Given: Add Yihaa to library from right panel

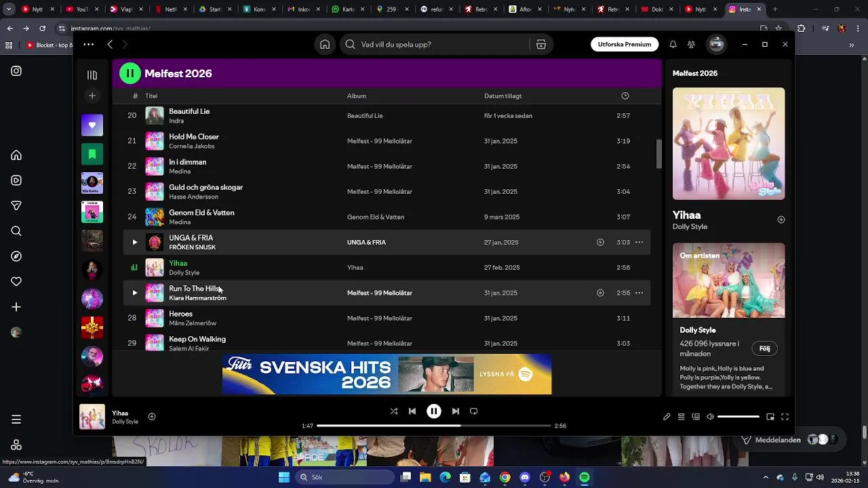Looking at the screenshot, I should (781, 220).
